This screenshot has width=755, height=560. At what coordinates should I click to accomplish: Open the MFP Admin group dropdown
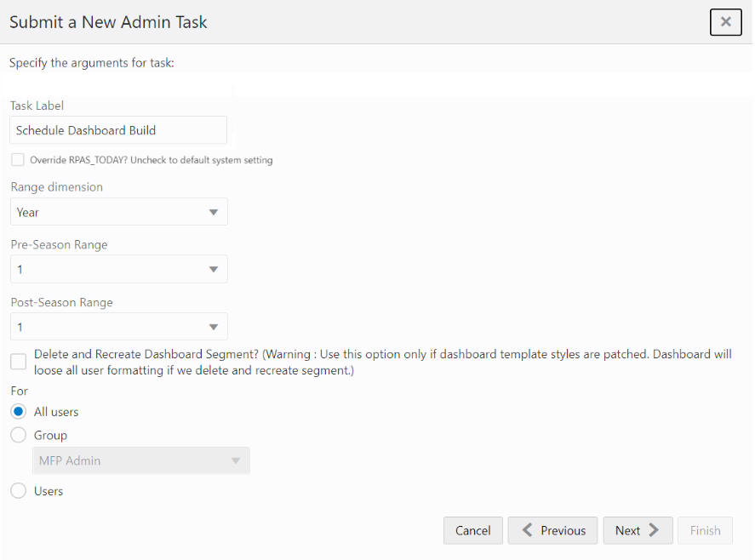[141, 460]
